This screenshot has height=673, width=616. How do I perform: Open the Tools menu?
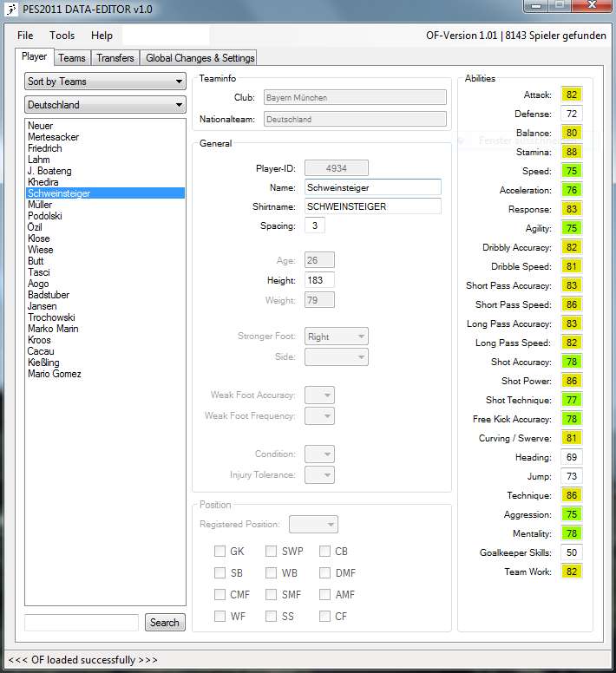[62, 36]
